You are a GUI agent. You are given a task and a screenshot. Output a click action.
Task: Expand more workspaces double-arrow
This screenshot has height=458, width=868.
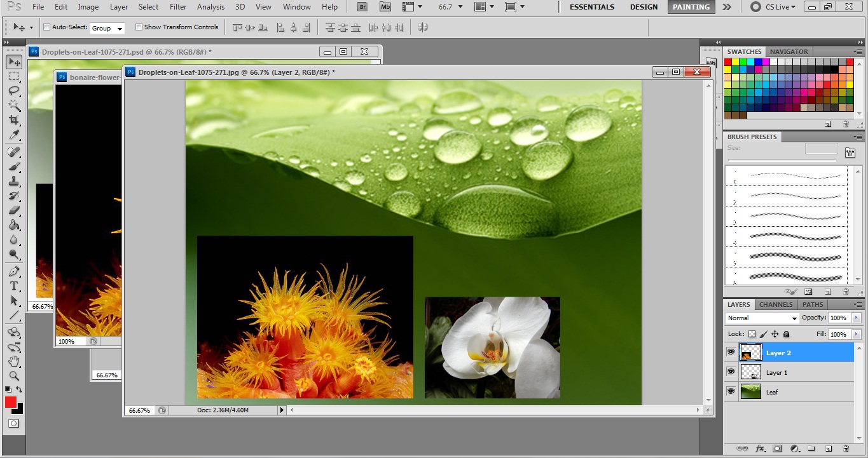point(727,7)
